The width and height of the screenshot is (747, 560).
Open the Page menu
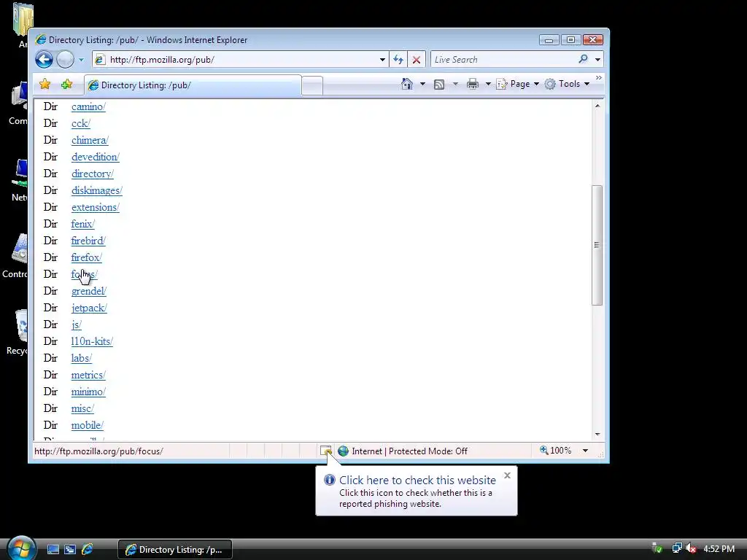click(x=517, y=84)
